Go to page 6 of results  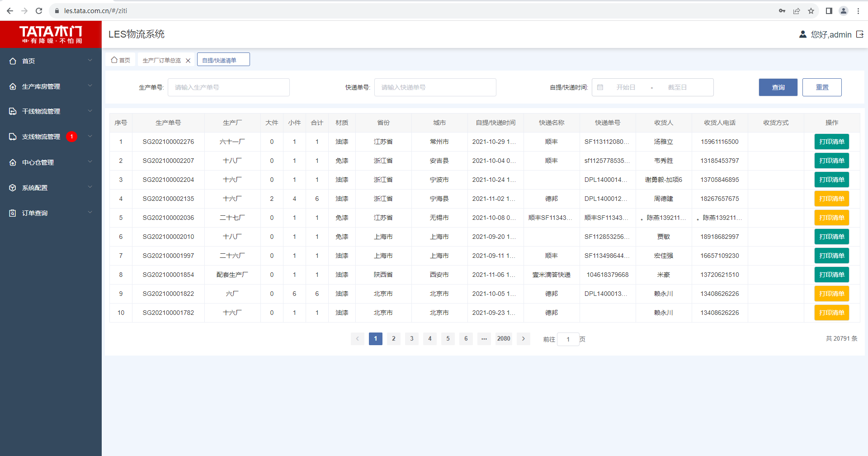coord(466,338)
